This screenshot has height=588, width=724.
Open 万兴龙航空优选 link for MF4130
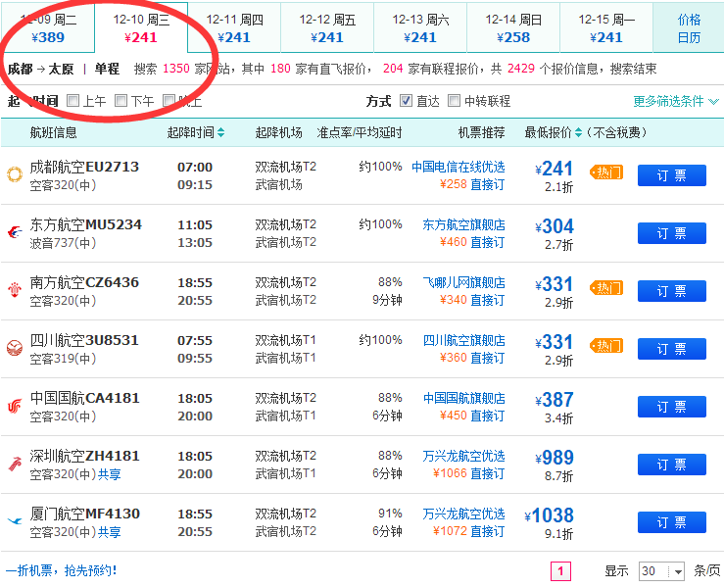(463, 514)
